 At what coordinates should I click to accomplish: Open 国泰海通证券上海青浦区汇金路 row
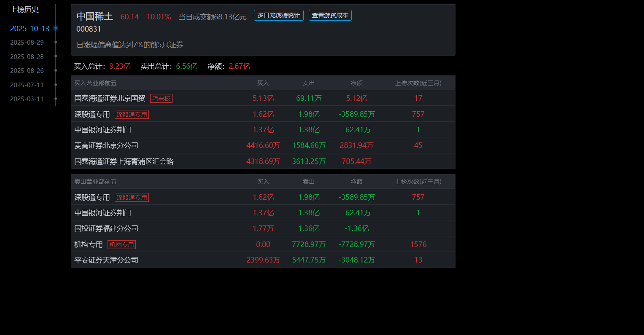(263, 161)
